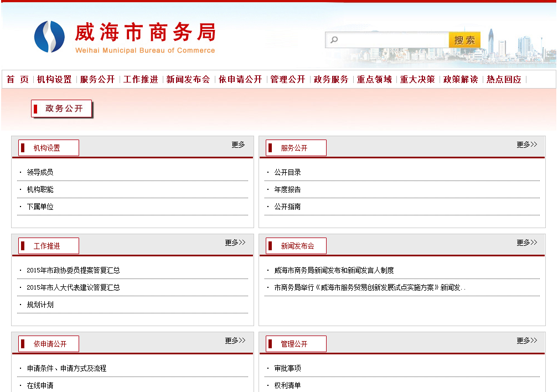Viewport: 558px width, 392px height.
Task: Expand 更多 in the 服务公开 panel
Action: (526, 145)
